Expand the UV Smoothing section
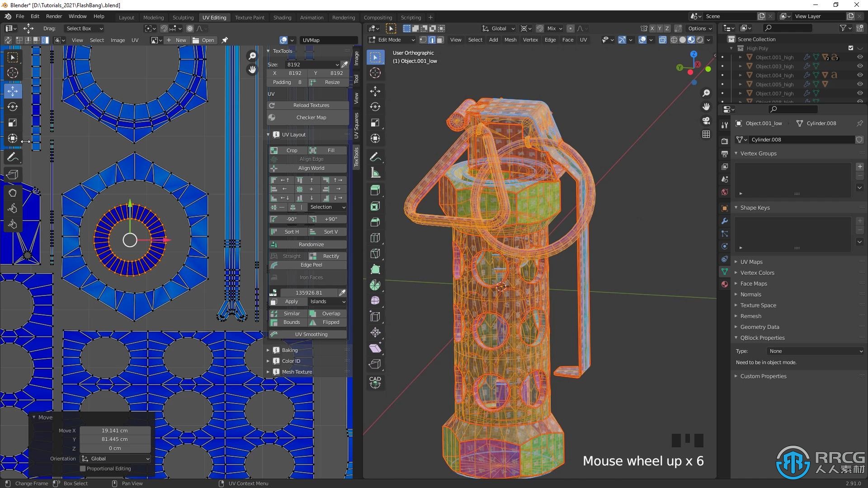Image resolution: width=868 pixels, height=488 pixels. [x=311, y=333]
